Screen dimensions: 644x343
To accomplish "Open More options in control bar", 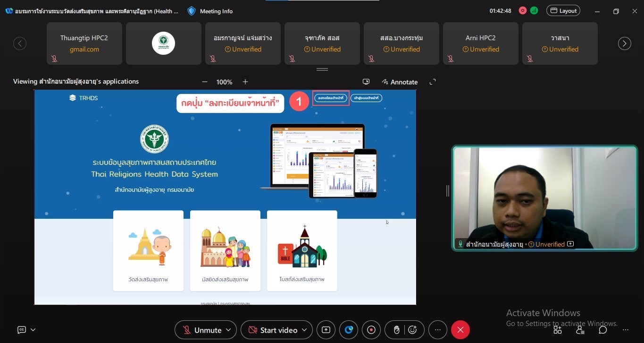I will point(438,330).
